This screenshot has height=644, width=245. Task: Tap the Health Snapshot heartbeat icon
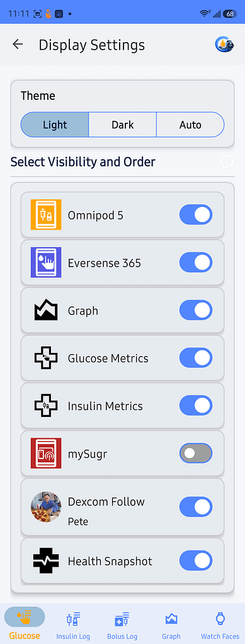46,561
